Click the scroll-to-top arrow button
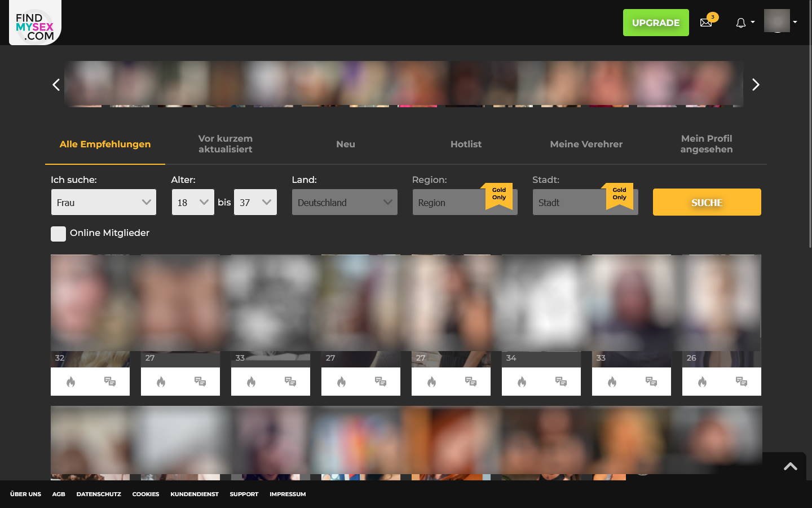 pos(790,466)
